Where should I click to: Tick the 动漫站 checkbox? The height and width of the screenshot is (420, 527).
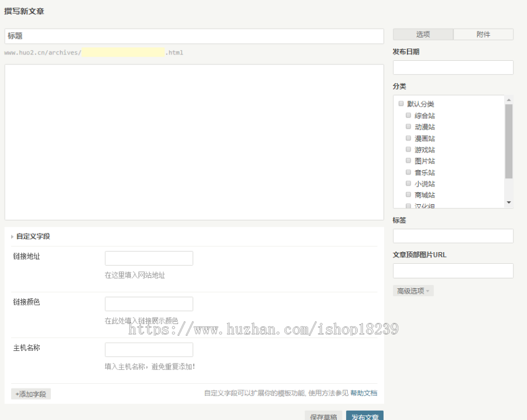coord(409,126)
